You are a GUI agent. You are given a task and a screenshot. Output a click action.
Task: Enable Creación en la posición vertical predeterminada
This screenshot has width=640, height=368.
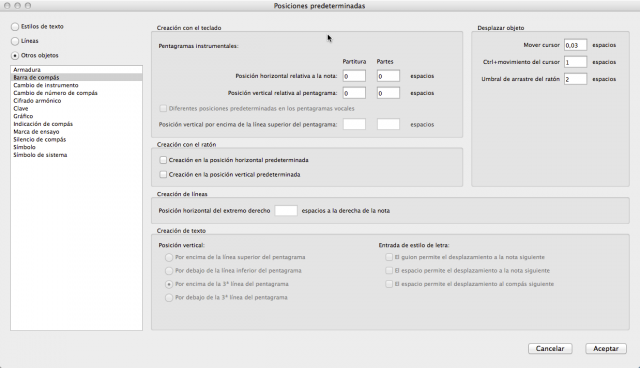[x=163, y=175]
